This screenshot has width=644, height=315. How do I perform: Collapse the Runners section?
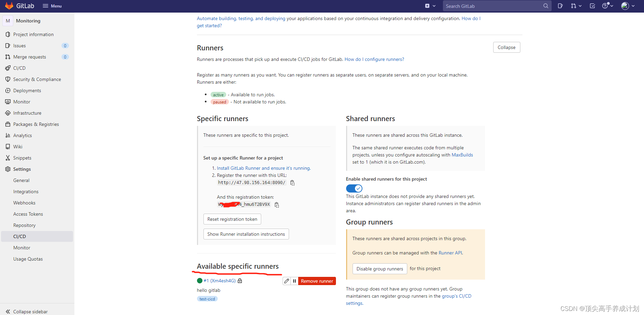tap(506, 47)
